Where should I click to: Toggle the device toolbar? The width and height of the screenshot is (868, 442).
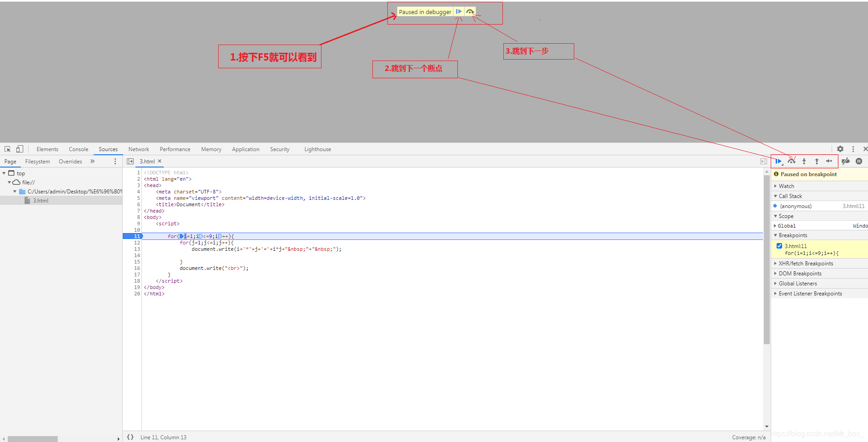pos(20,149)
